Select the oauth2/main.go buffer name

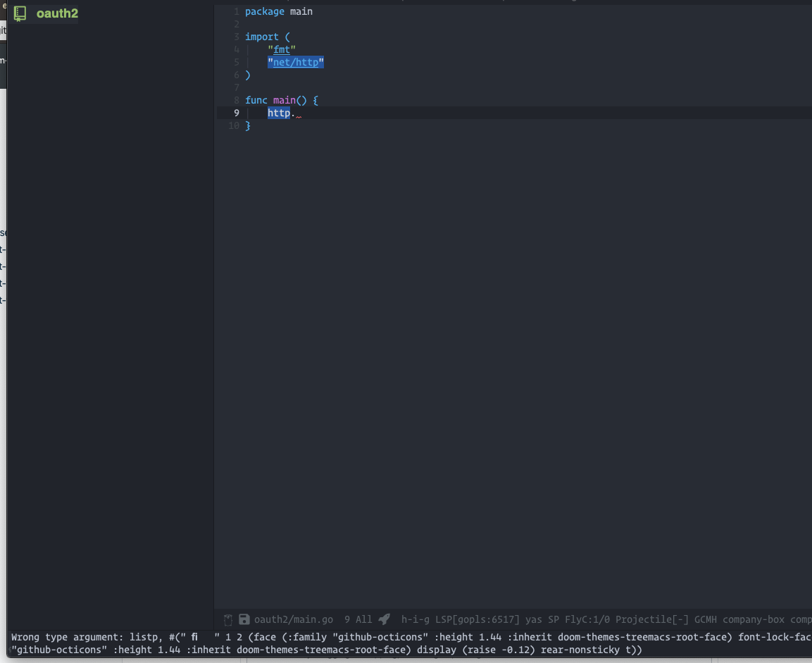click(x=294, y=619)
